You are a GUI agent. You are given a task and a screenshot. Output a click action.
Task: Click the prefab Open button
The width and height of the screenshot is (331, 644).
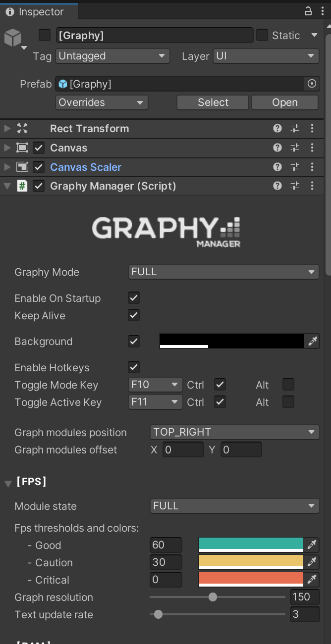tap(285, 102)
